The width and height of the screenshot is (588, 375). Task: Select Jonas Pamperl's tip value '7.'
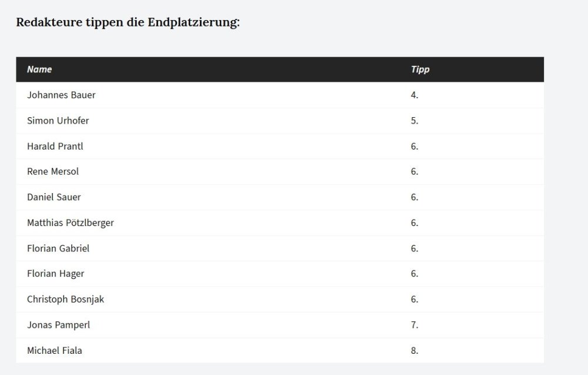click(x=415, y=325)
